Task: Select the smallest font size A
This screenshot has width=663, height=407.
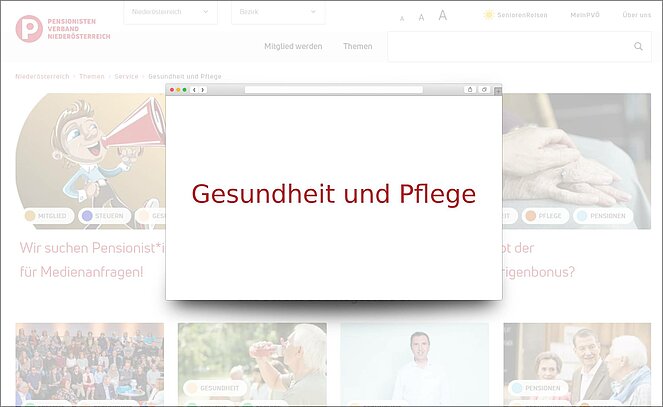Action: click(x=402, y=18)
